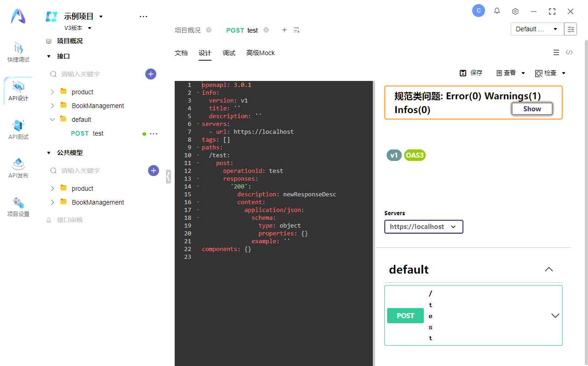Screen dimensions: 588x366
Task: Open the project more options ellipsis
Action: click(x=143, y=17)
